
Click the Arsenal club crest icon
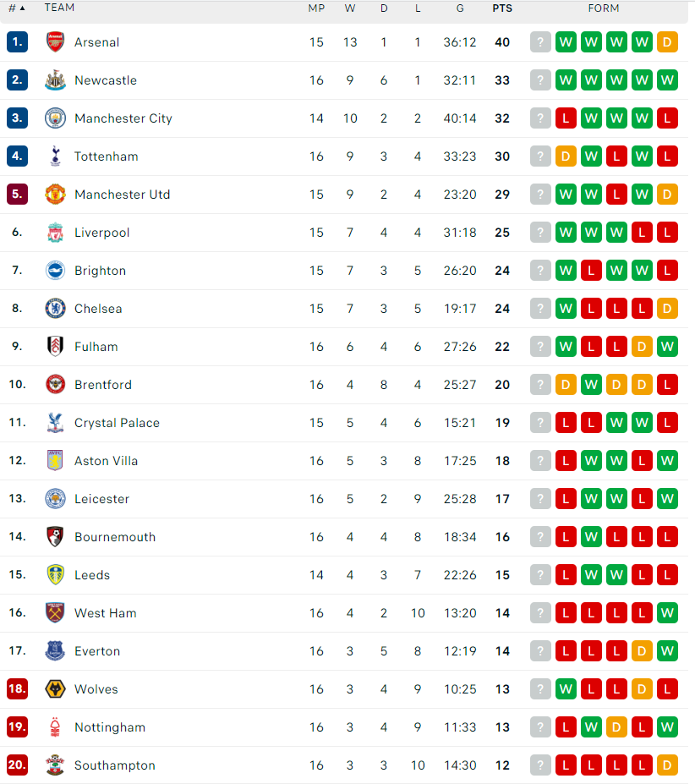[55, 42]
